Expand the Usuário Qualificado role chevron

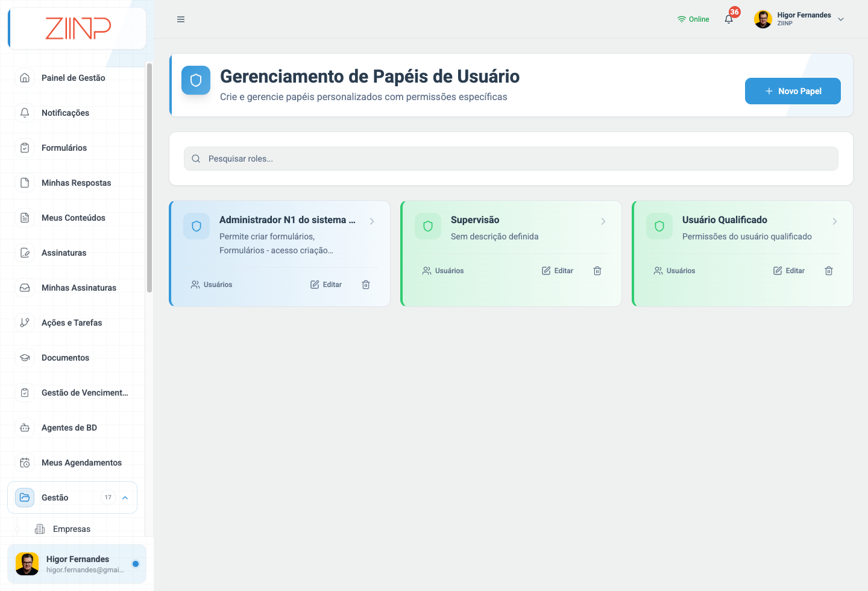835,221
